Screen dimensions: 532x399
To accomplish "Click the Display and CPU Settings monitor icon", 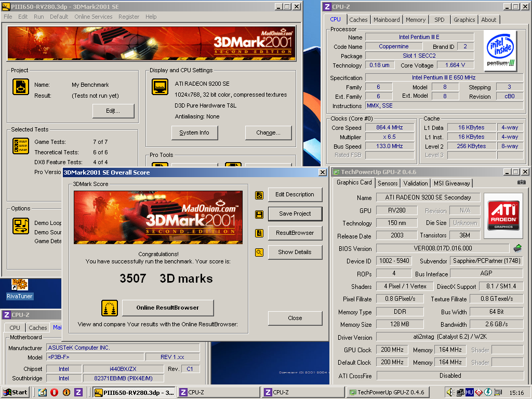I will pos(160,87).
